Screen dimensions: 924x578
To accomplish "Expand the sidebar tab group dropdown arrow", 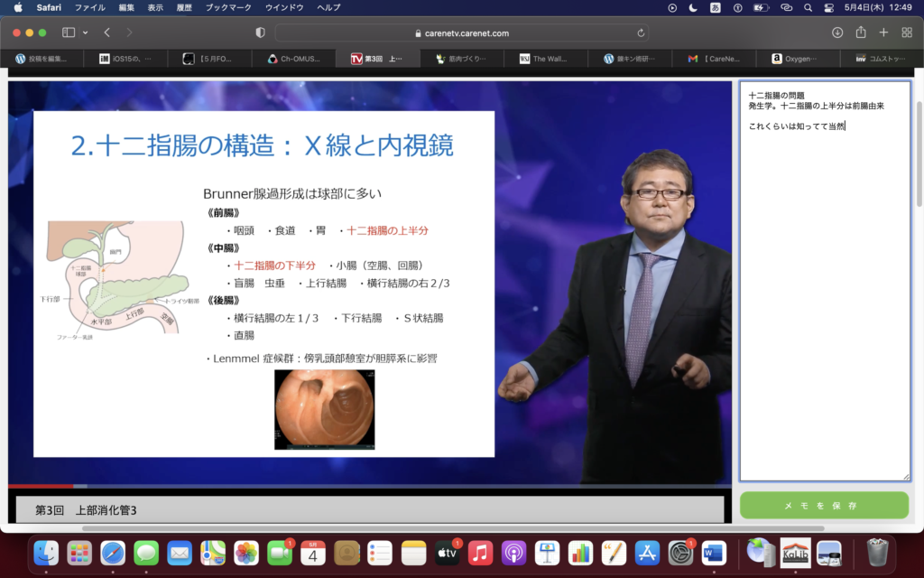I will (86, 33).
